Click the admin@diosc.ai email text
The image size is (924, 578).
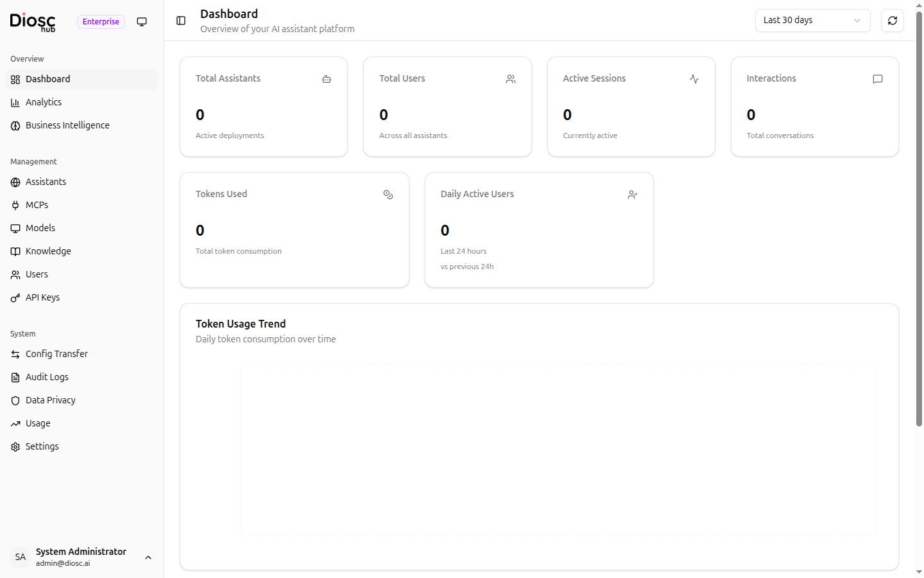(63, 563)
